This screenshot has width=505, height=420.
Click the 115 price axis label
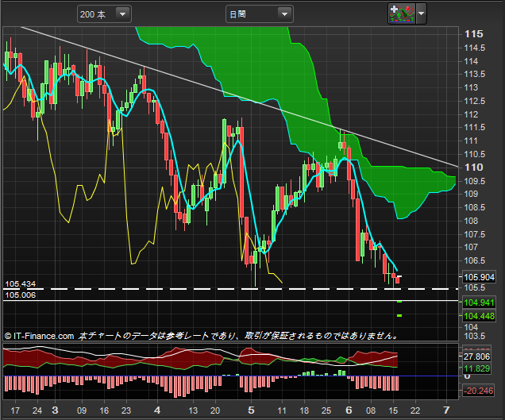473,34
